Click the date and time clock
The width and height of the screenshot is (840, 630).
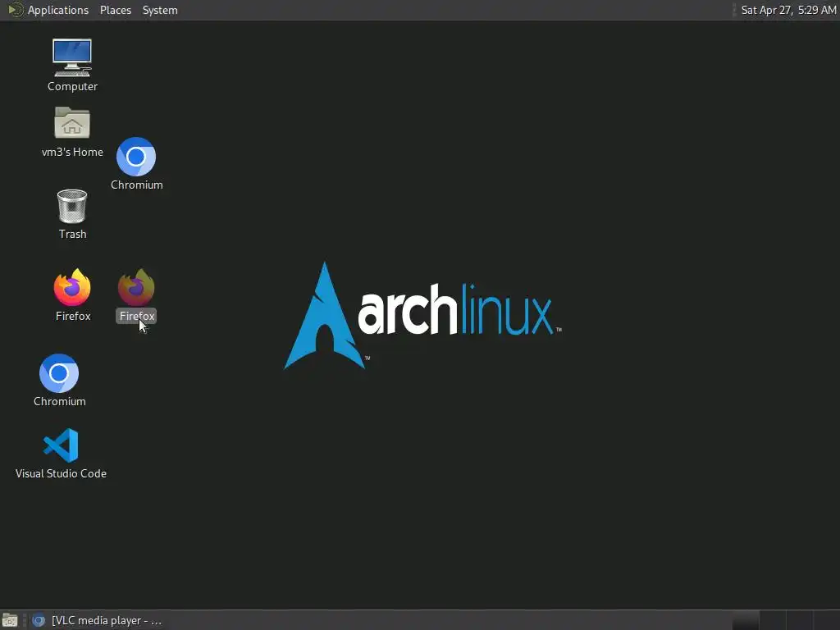(788, 10)
